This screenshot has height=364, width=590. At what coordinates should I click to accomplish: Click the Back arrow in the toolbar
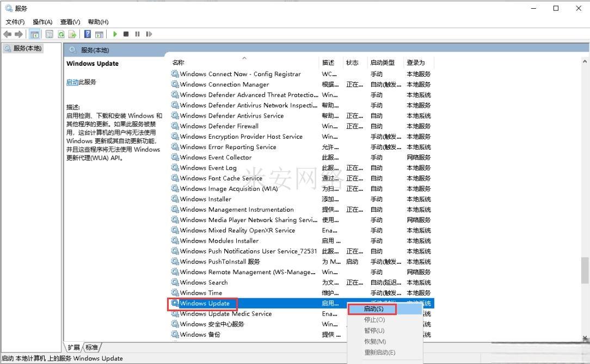pos(7,34)
